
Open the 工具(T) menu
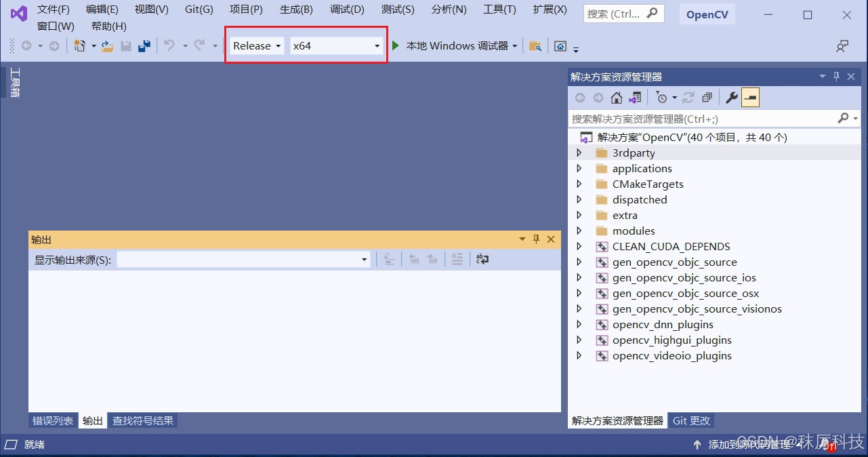pos(499,9)
